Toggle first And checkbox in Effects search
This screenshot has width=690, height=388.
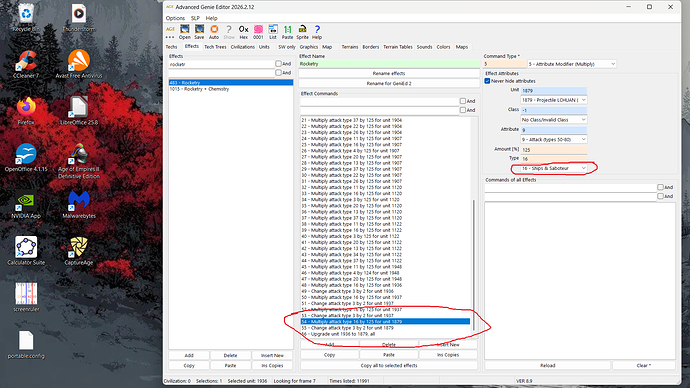278,64
